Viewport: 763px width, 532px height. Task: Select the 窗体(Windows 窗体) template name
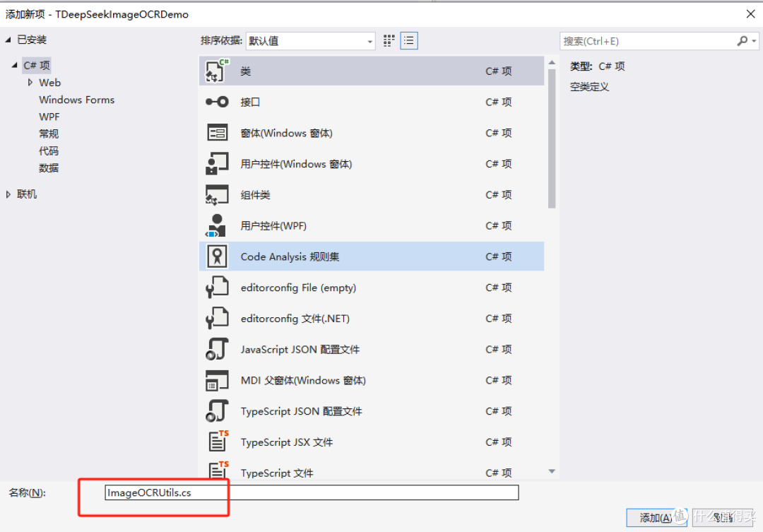pyautogui.click(x=287, y=133)
